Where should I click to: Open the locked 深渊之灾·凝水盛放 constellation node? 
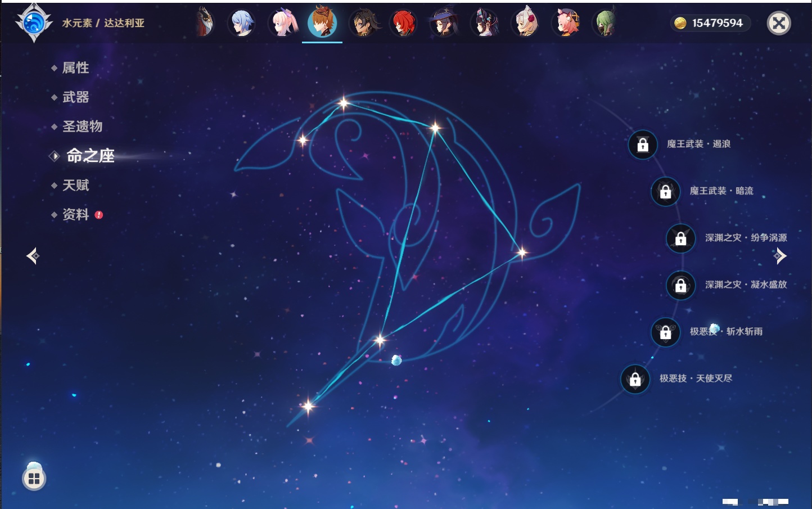coord(680,285)
